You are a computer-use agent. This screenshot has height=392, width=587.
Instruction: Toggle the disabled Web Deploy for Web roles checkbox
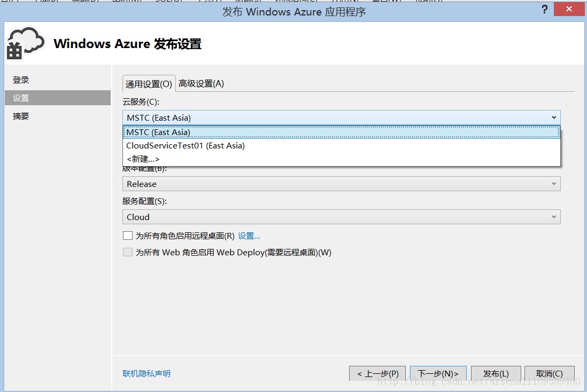click(x=128, y=252)
